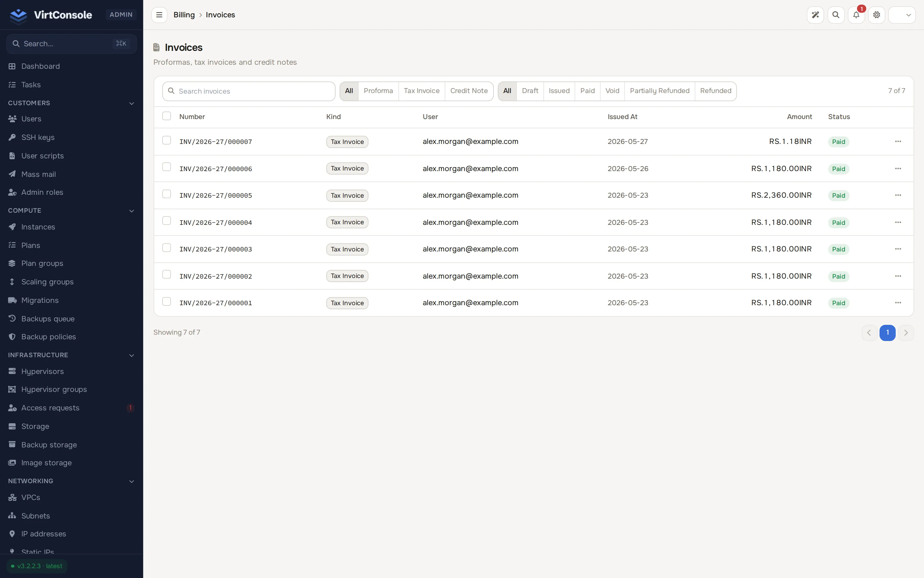Filter invoices by Credit Note kind
The width and height of the screenshot is (924, 578).
[469, 91]
